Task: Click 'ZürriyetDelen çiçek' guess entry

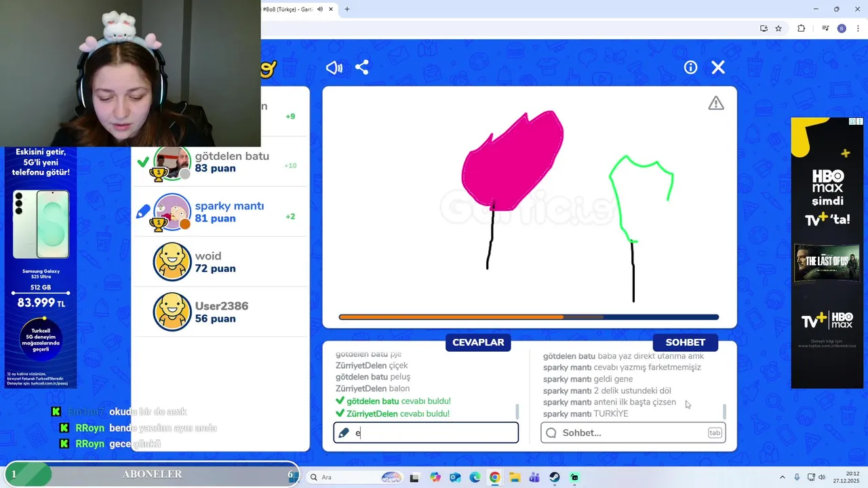Action: pyautogui.click(x=372, y=365)
